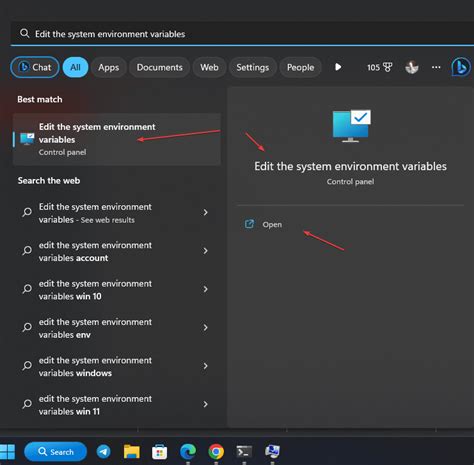Open 'See web results' suggestion
The image size is (474, 465).
coord(117,213)
